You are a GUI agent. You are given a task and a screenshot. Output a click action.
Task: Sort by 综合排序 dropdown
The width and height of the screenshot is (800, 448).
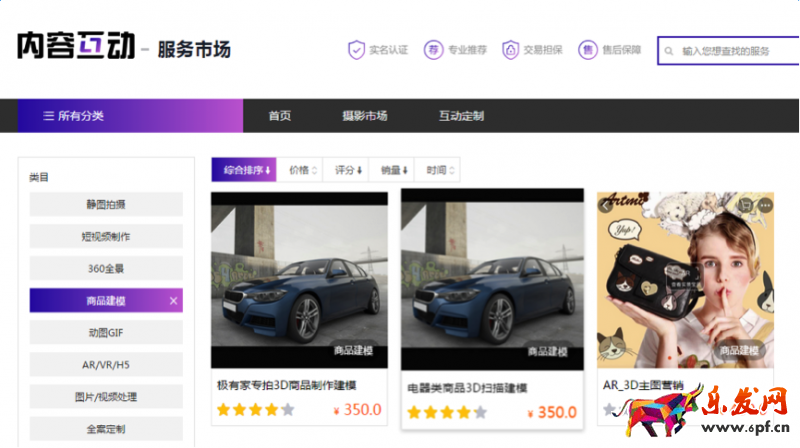(x=243, y=170)
